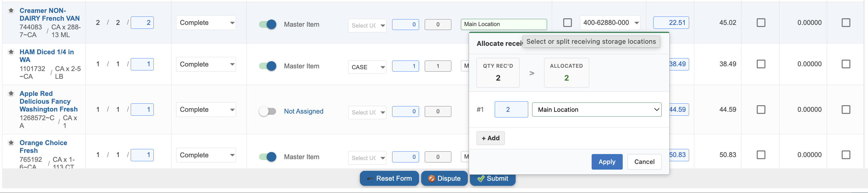Open the 400-62880-000 account dropdown
868x193 pixels.
pos(610,22)
